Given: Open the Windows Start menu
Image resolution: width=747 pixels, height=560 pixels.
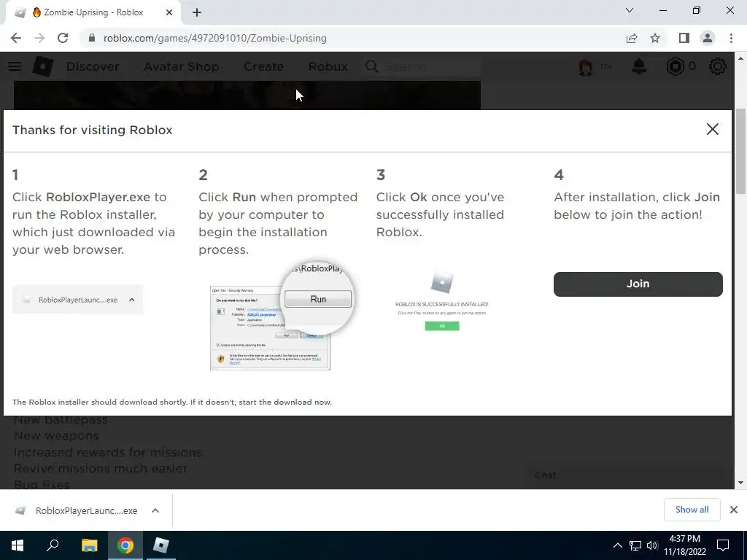Looking at the screenshot, I should [x=18, y=545].
